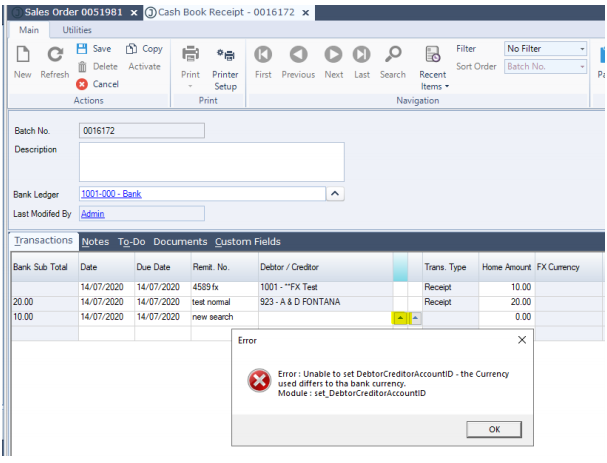This screenshot has width=607, height=463.
Task: Jump to the Last record
Action: (362, 62)
